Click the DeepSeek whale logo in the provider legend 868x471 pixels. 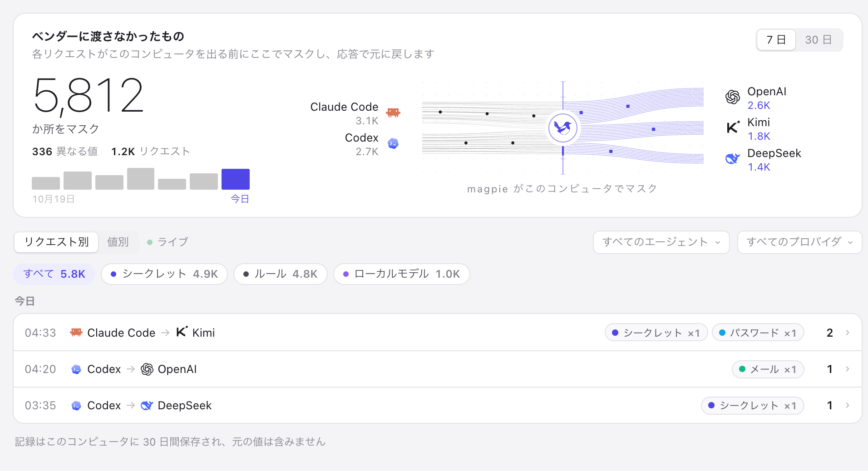(x=733, y=158)
